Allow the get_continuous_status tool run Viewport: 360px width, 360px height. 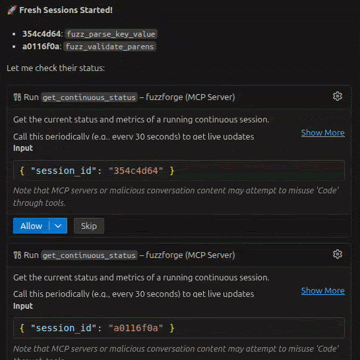31,226
